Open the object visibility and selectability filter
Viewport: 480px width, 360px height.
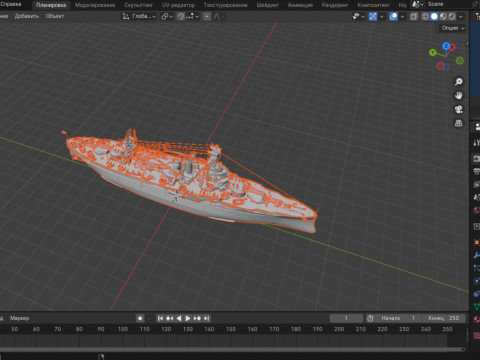358,16
